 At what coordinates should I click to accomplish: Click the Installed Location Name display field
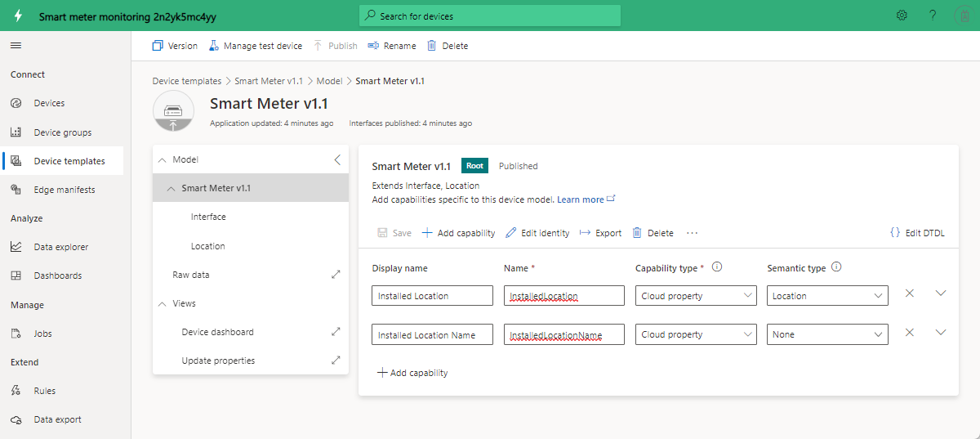432,334
